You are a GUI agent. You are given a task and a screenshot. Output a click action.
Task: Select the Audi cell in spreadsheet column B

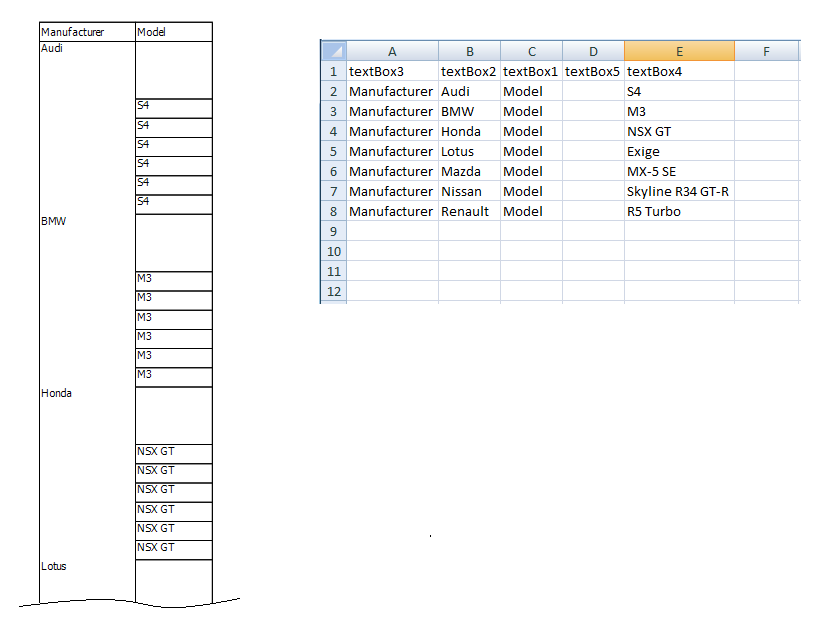point(470,92)
